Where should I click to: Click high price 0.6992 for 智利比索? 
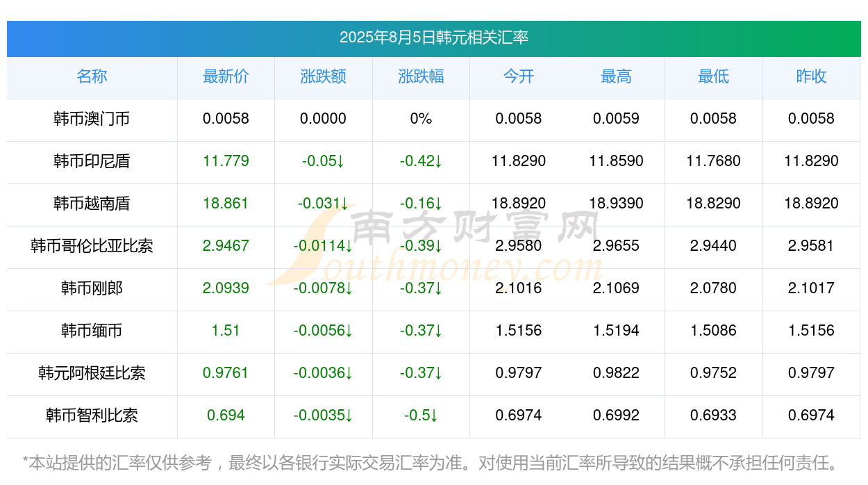pos(616,416)
